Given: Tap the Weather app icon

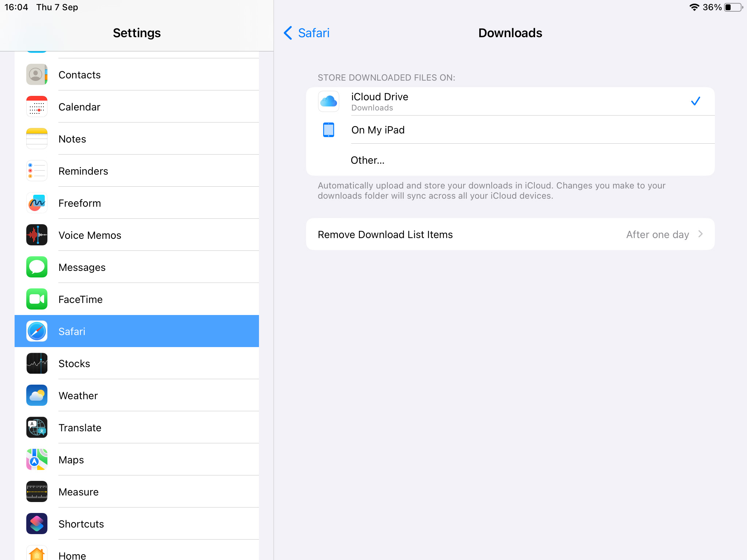Looking at the screenshot, I should [37, 395].
